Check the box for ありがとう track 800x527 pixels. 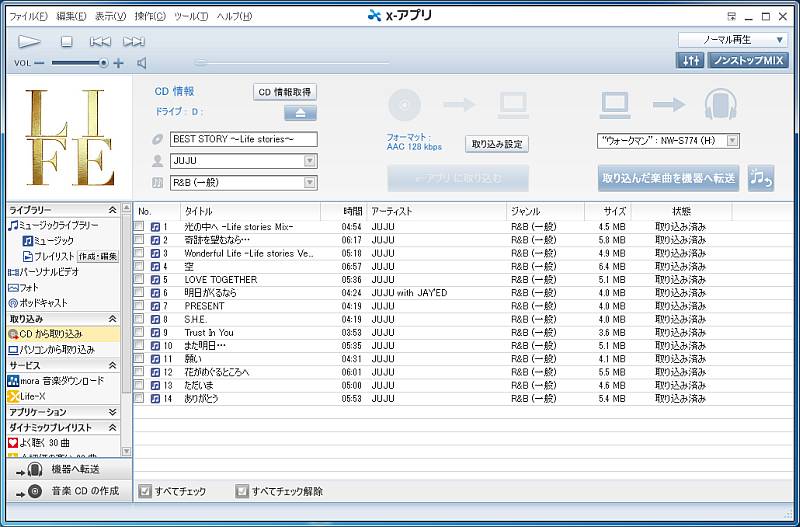click(139, 398)
